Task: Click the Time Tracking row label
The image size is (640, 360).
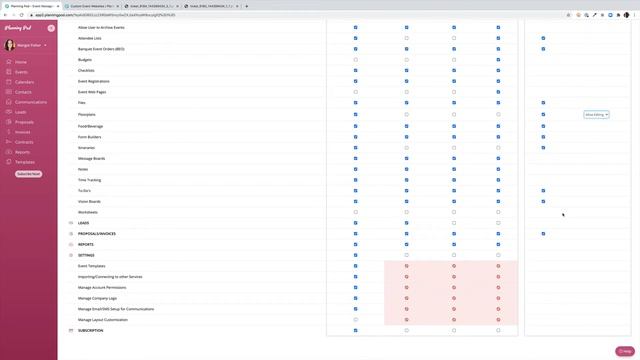Action: click(89, 180)
